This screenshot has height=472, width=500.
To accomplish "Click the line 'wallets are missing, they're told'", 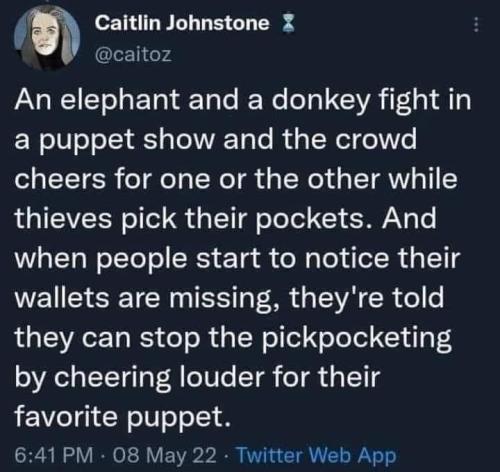I will (x=229, y=299).
